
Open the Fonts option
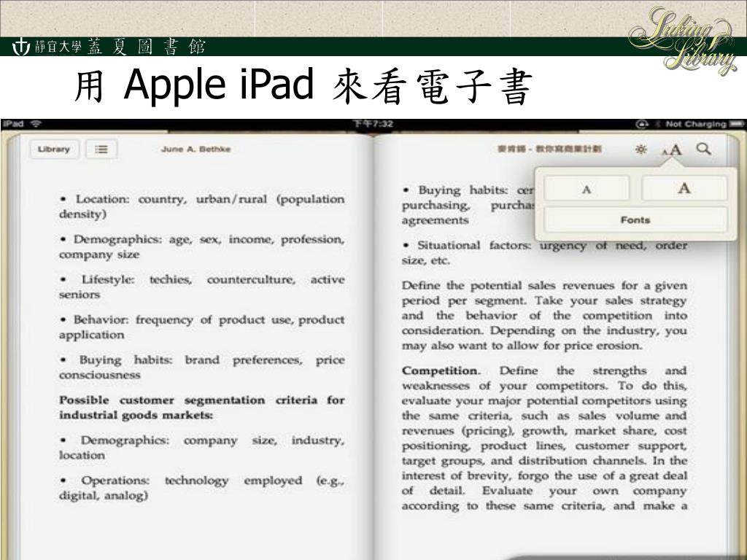coord(635,220)
